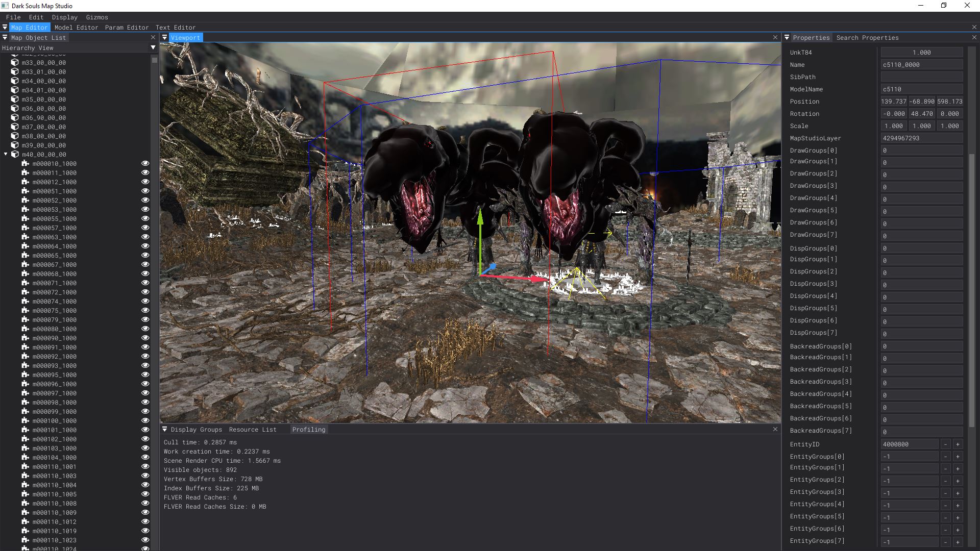Increment EntityID with the plus button
Image resolution: width=980 pixels, height=551 pixels.
point(958,444)
